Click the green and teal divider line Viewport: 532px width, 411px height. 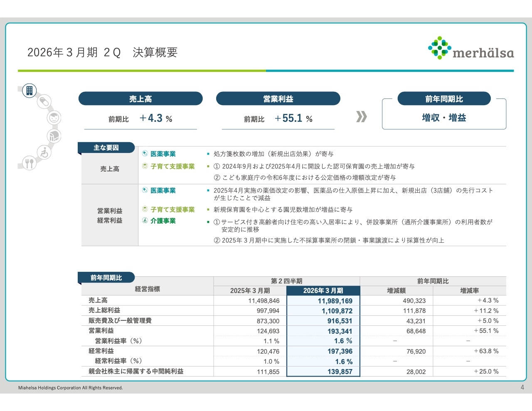coord(266,71)
